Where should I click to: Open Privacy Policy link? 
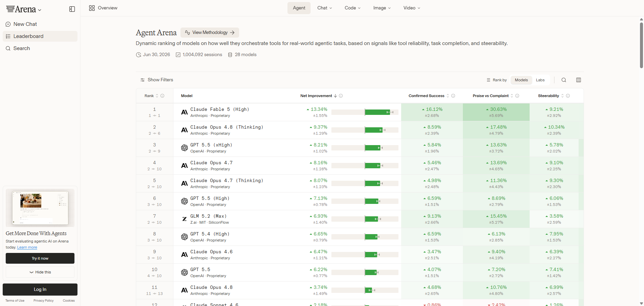(44, 301)
